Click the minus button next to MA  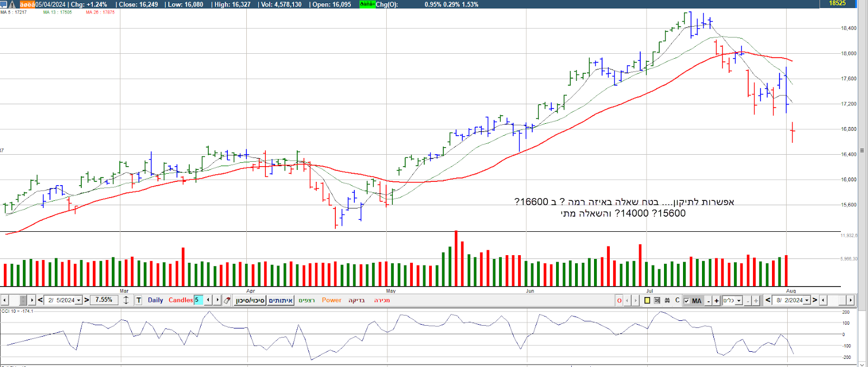[x=709, y=301]
